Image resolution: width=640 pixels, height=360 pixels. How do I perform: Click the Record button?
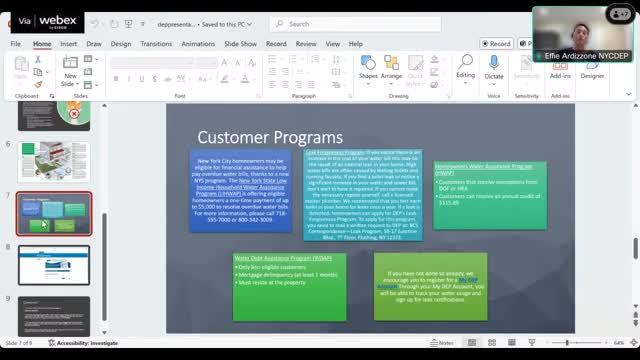(496, 44)
